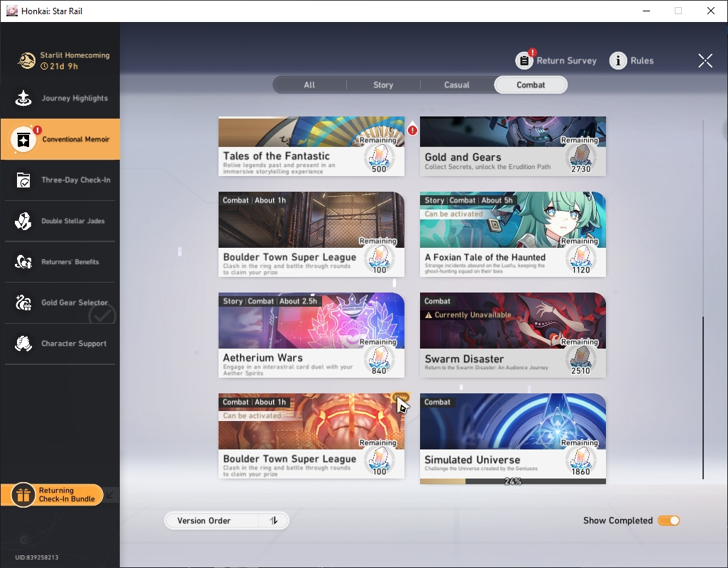Collapse the Returning Check-In Bundle arrow
The width and height of the screenshot is (728, 568).
109,495
